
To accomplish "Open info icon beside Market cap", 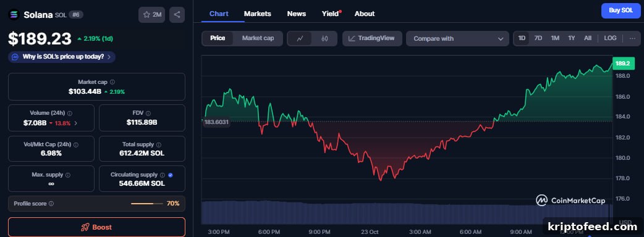I will pyautogui.click(x=112, y=82).
